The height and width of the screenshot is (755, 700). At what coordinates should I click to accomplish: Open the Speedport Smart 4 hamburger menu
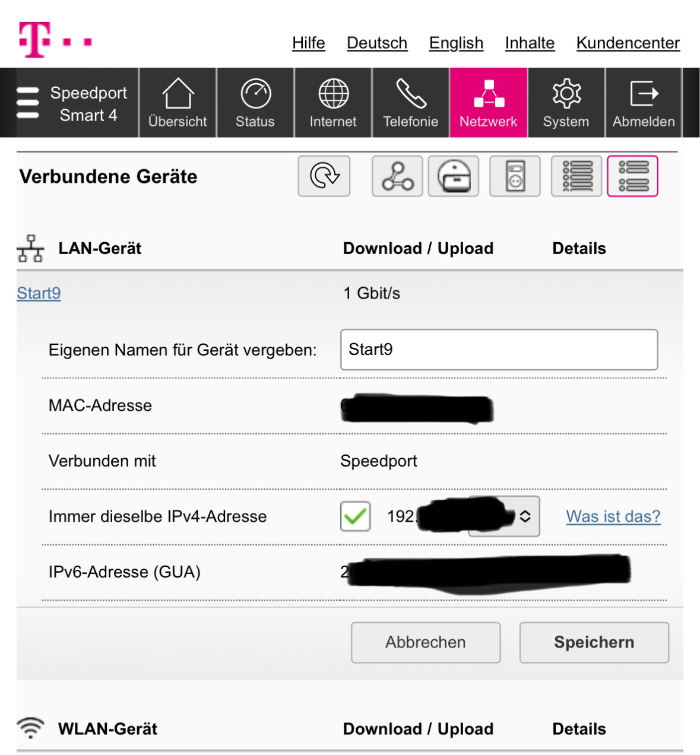pyautogui.click(x=28, y=103)
